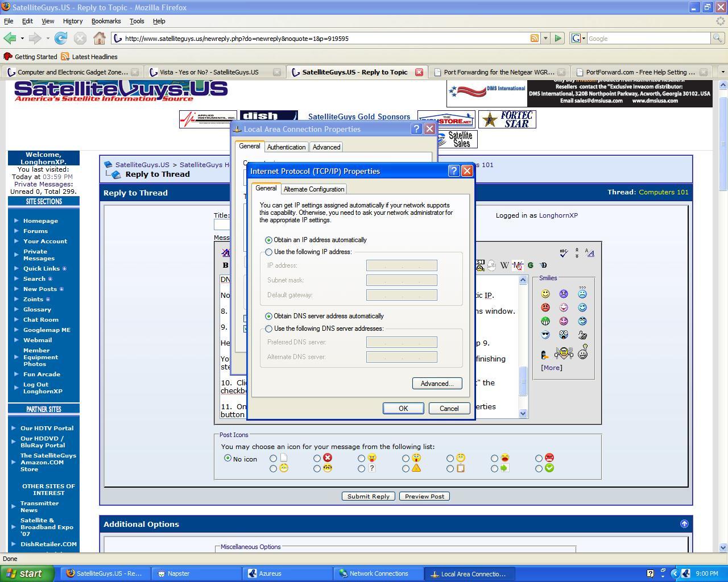Click the RSS feed icon in address bar
The width and height of the screenshot is (728, 582).
535,38
